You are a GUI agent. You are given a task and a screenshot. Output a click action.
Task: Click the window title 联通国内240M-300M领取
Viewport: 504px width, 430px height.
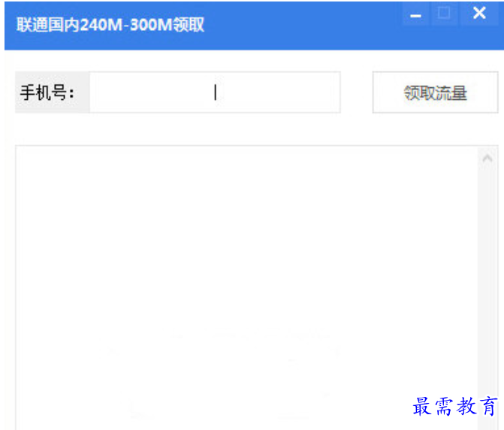110,25
